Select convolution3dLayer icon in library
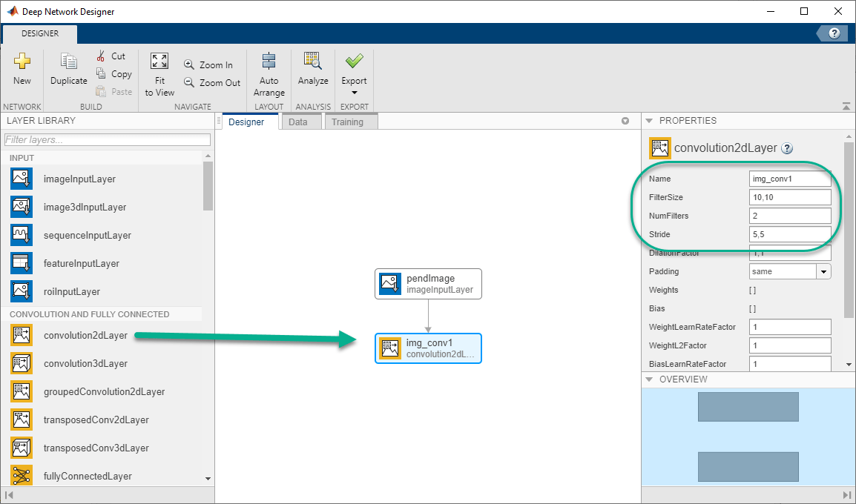The height and width of the screenshot is (504, 856). (22, 363)
